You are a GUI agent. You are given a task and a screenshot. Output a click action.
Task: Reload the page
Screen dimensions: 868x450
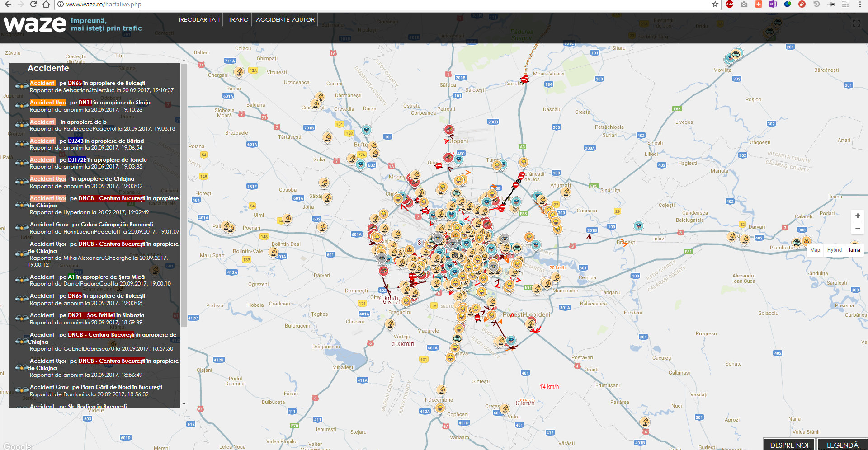pos(33,4)
